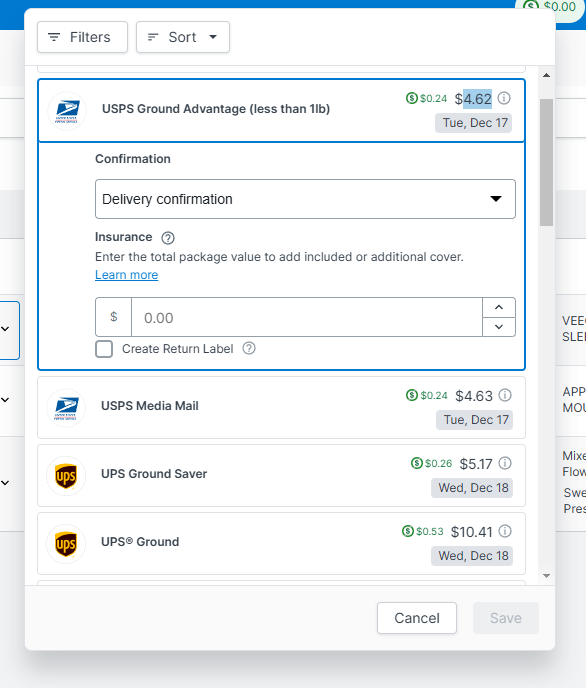The width and height of the screenshot is (586, 688).
Task: Click the Insurance help question icon
Action: 168,238
